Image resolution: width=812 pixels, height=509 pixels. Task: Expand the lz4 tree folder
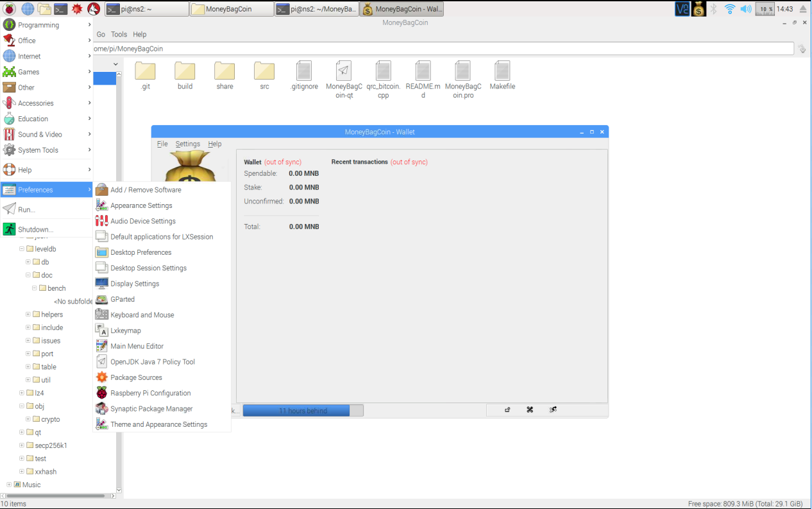(x=21, y=393)
